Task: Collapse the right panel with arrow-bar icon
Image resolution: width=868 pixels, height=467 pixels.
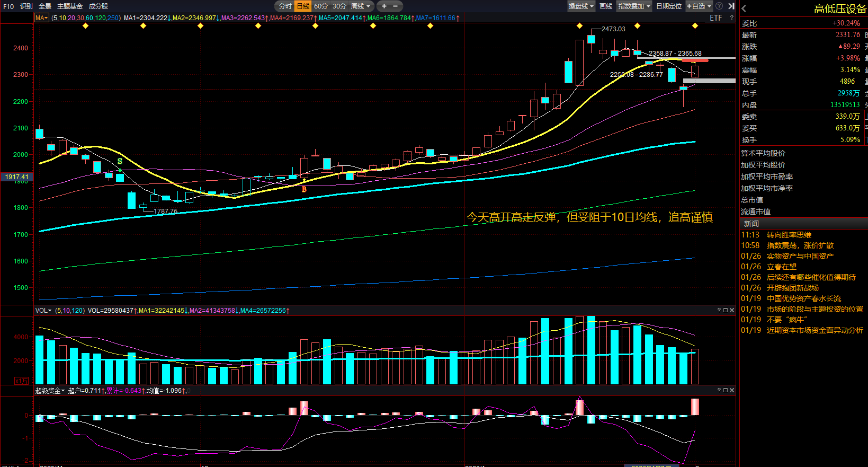Action: click(x=731, y=6)
